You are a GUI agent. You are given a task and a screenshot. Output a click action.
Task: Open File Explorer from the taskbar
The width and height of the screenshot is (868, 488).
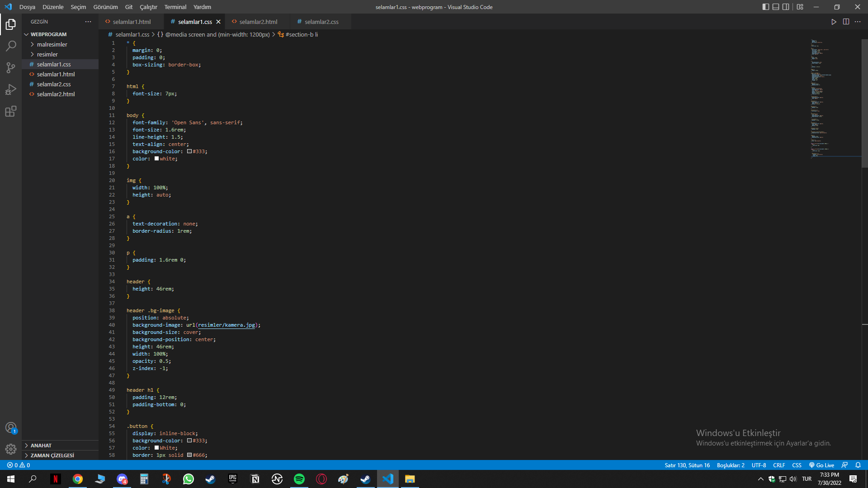pyautogui.click(x=410, y=479)
